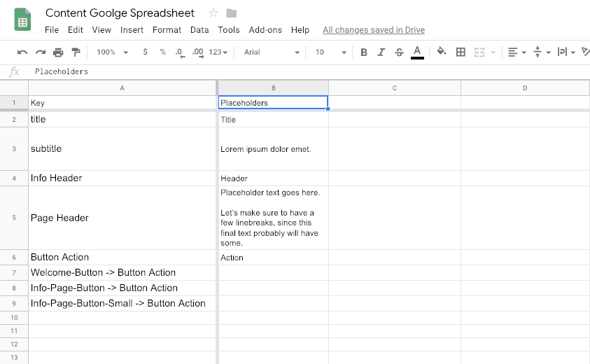Screen dimensions: 590x364
Task: Select cell containing subtitle
Action: coord(122,148)
